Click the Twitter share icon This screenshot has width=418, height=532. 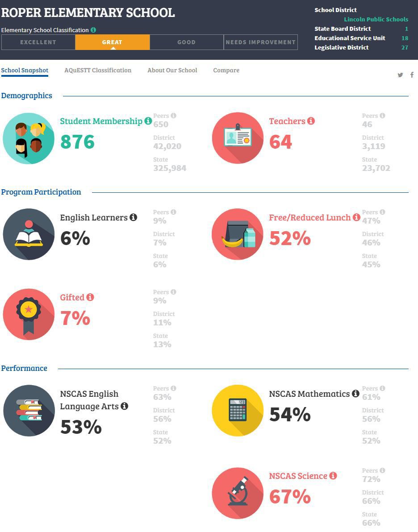click(400, 75)
